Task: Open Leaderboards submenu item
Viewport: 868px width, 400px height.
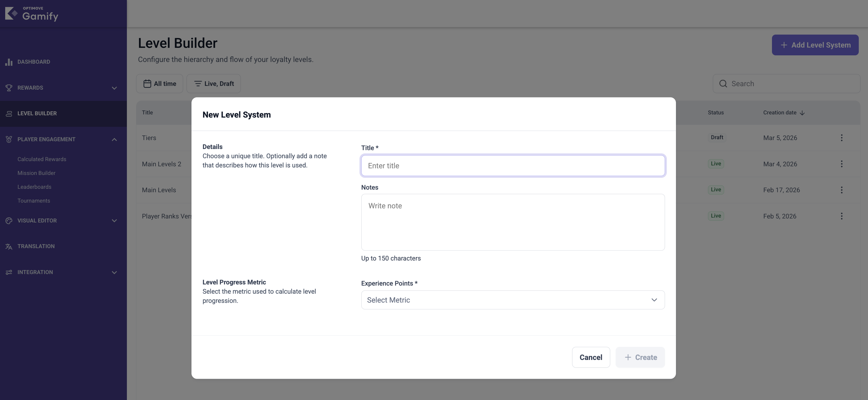Action: click(34, 187)
